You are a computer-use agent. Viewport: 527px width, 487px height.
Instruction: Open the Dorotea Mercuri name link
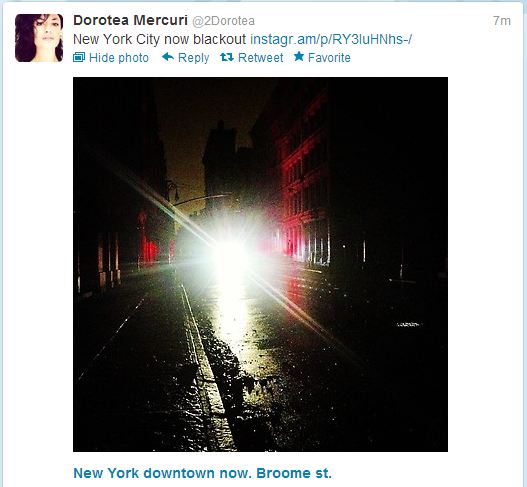pos(130,21)
